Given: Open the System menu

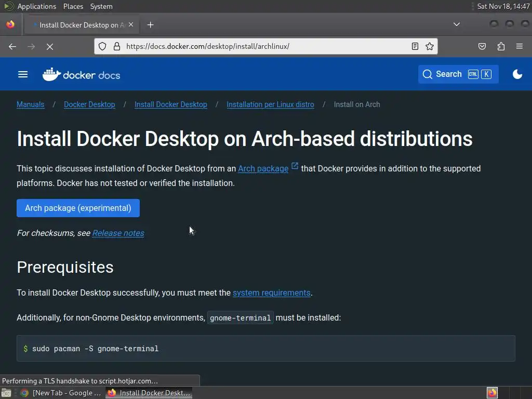Looking at the screenshot, I should 101,6.
